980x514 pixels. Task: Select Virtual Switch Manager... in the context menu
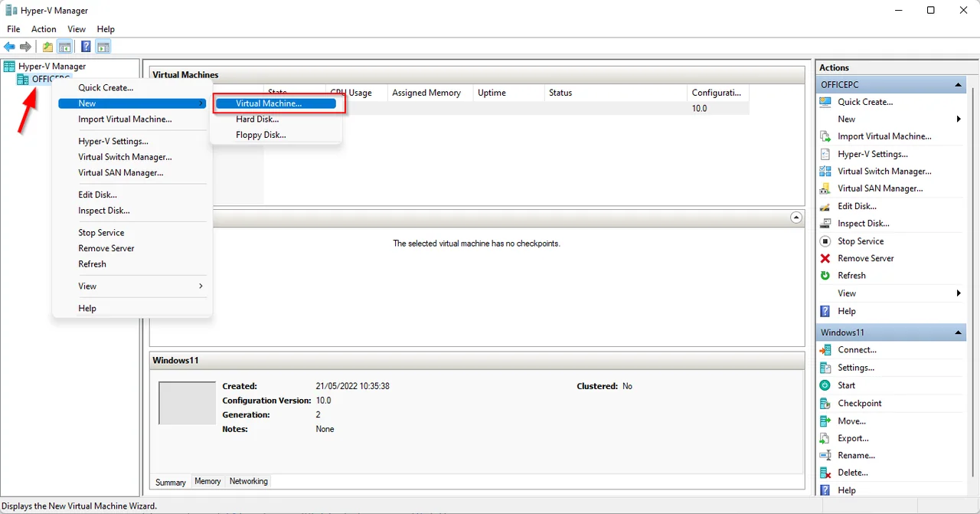[132, 157]
